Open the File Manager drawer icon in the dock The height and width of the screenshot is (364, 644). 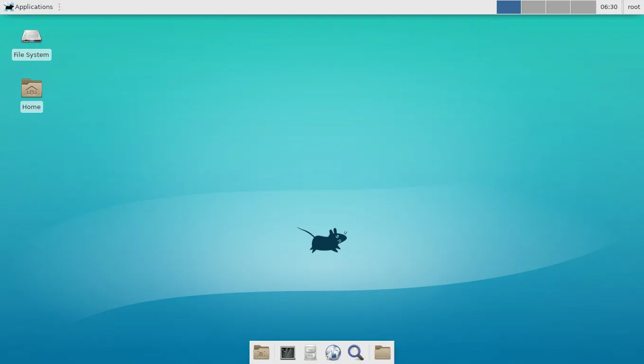(x=310, y=352)
